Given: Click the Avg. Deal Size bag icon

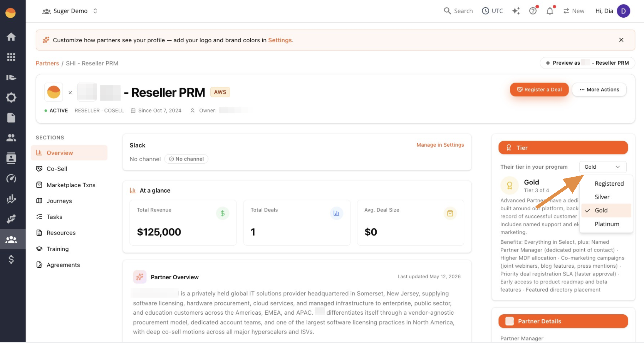Looking at the screenshot, I should click(450, 213).
